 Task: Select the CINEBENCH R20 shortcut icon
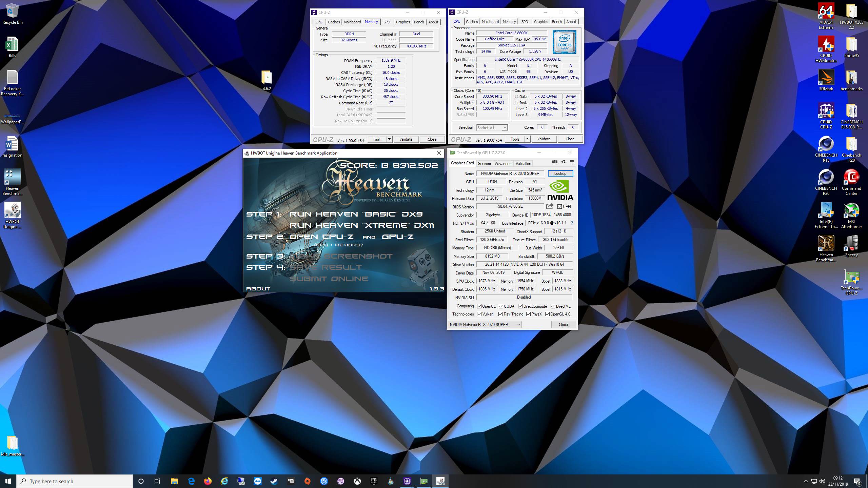tap(826, 182)
